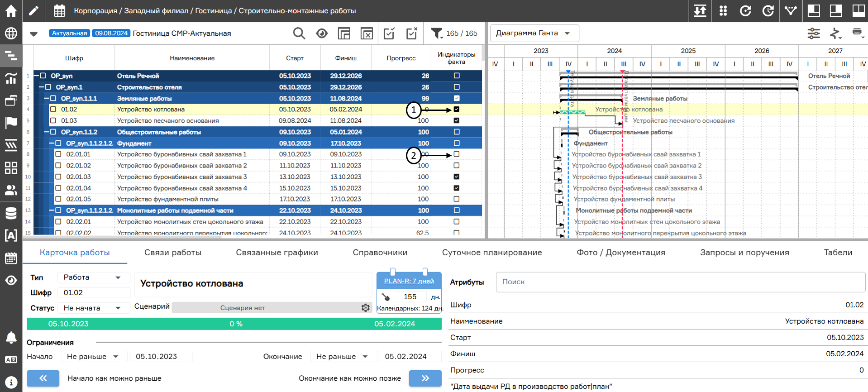
Task: Click the Сценария нет scenario bar
Action: (x=272, y=308)
